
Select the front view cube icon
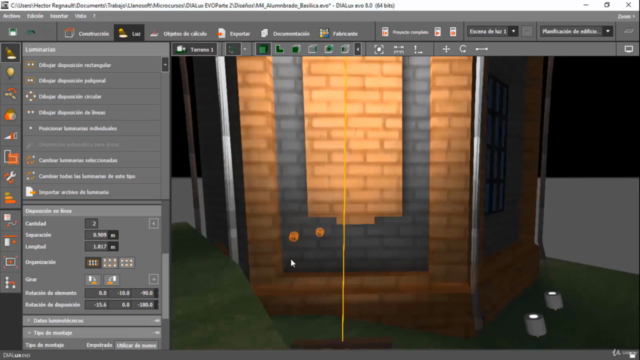coord(296,49)
